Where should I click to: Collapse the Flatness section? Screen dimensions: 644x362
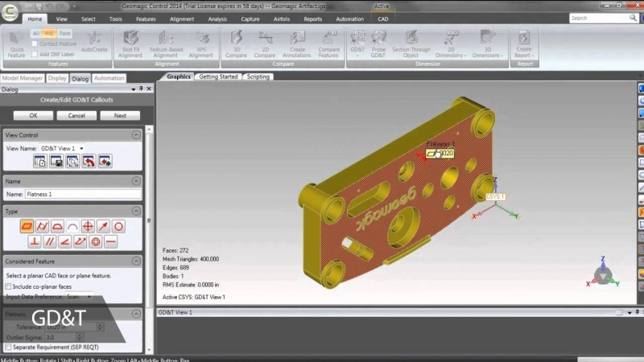[136, 314]
